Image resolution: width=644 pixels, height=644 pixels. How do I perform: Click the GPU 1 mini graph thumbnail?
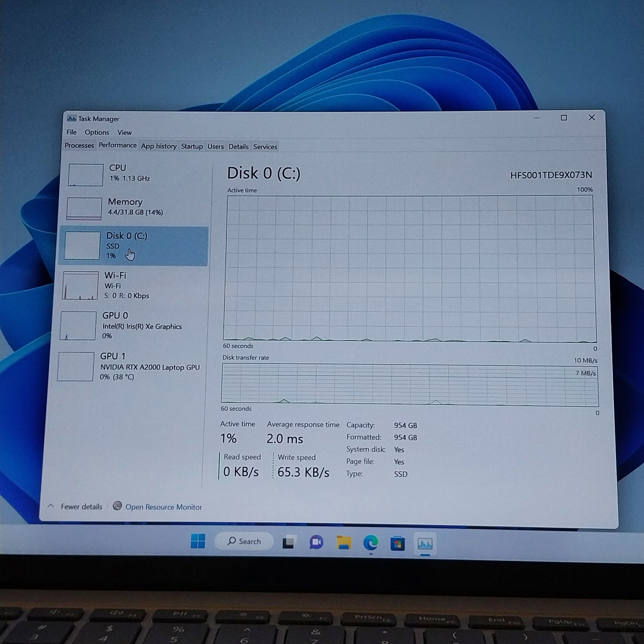pyautogui.click(x=76, y=366)
